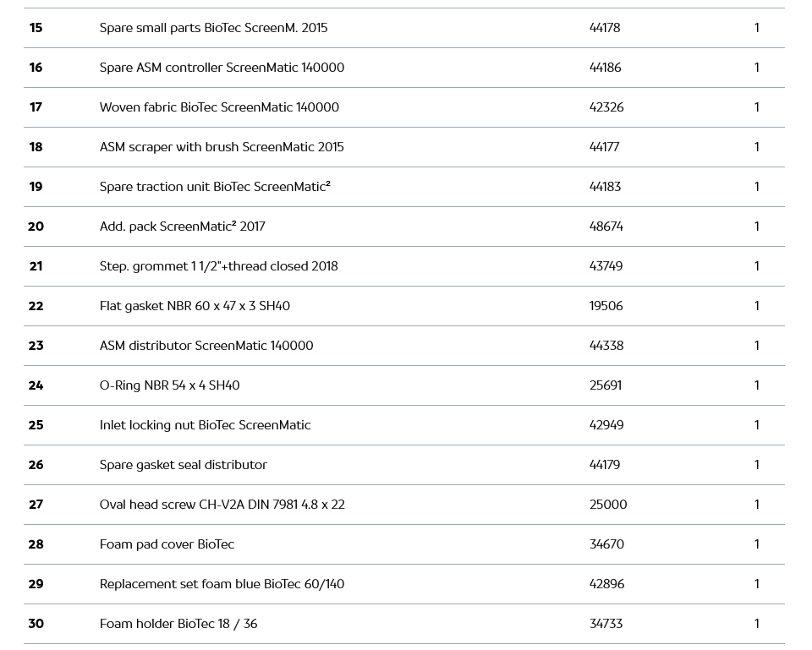Select 'Add. pack ScreenMatic² 2017' row text
The image size is (812, 650).
point(182,227)
